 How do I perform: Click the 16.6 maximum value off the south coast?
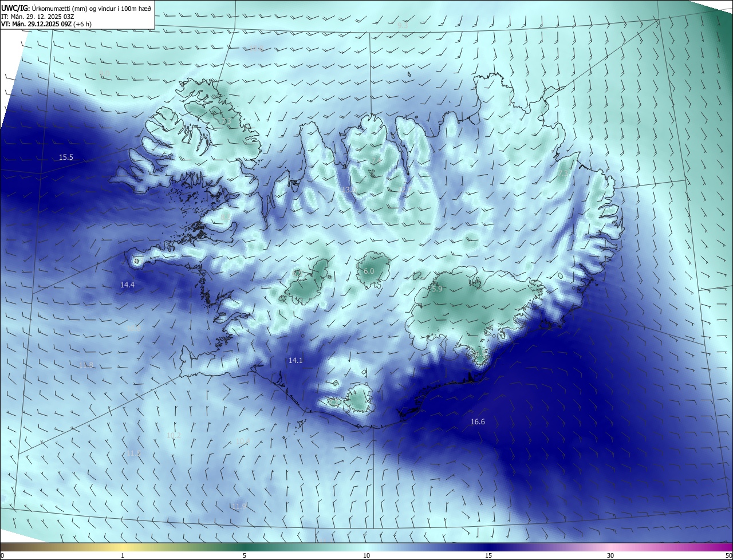point(478,421)
